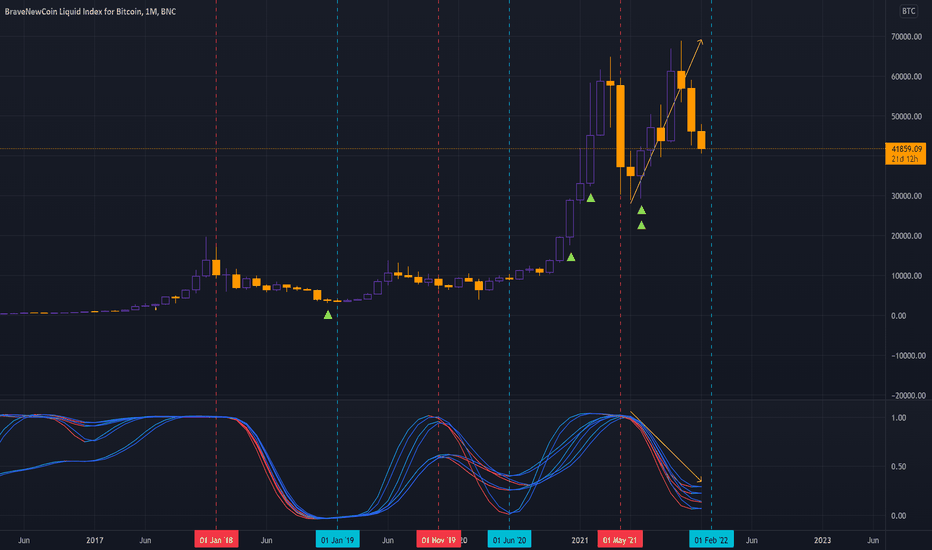Click the 2017 time axis label
This screenshot has width=932, height=550.
point(95,540)
